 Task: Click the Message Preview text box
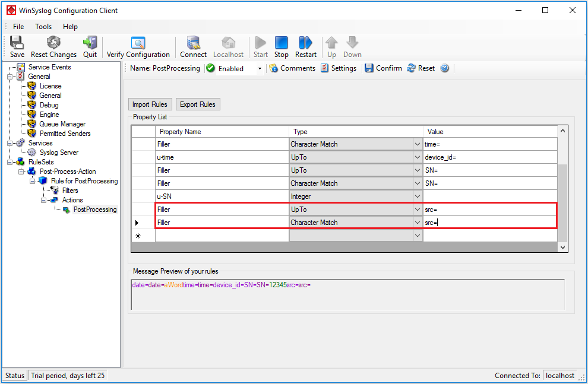click(347, 295)
